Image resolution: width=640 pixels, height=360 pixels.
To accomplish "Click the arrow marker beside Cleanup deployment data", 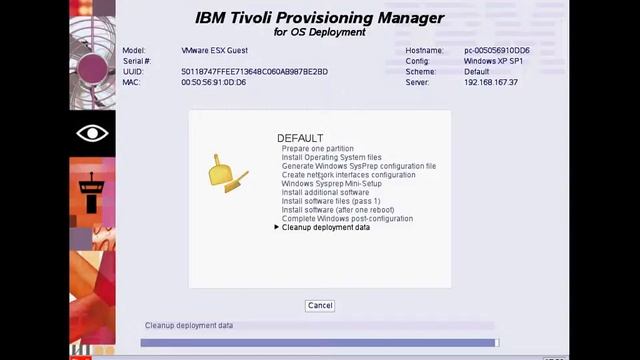I will coord(276,227).
